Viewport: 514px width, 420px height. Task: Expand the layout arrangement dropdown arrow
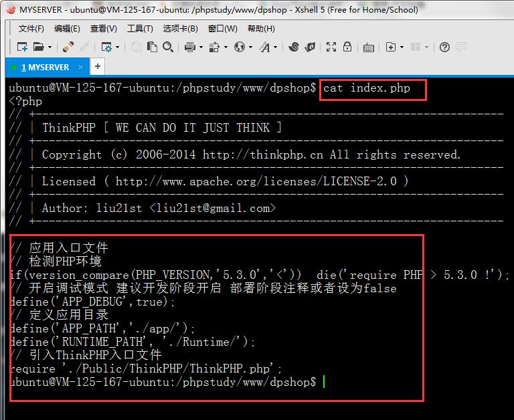(x=426, y=47)
